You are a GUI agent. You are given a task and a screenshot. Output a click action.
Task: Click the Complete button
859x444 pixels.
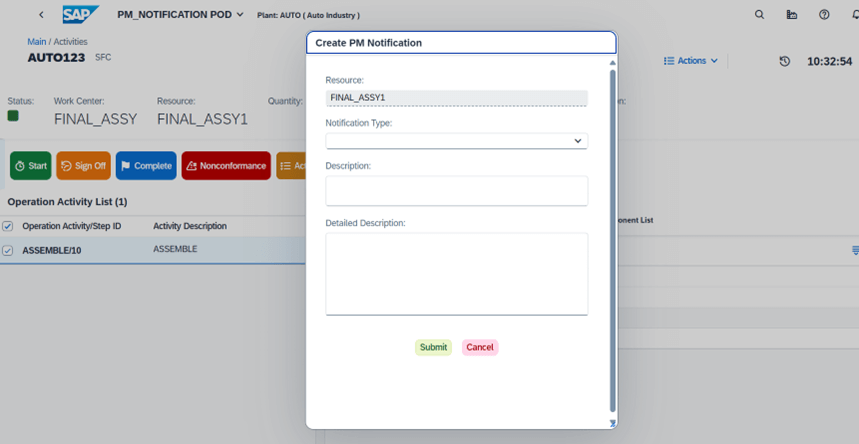tap(146, 166)
